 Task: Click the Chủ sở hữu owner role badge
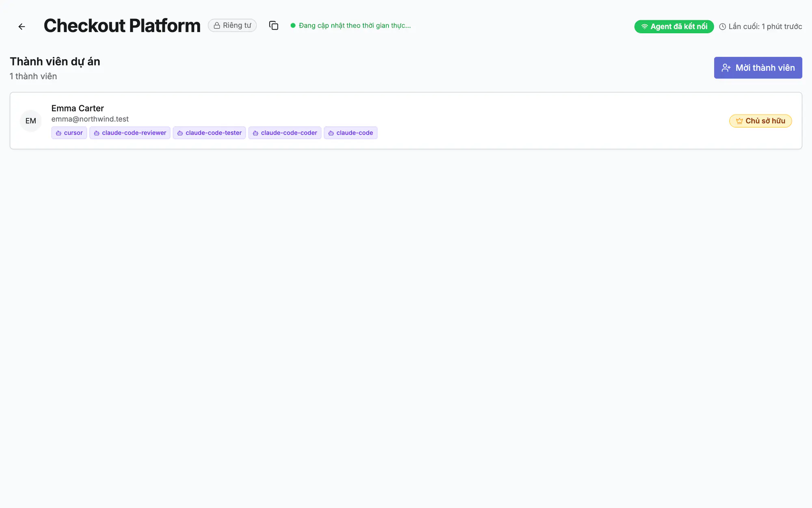coord(760,121)
